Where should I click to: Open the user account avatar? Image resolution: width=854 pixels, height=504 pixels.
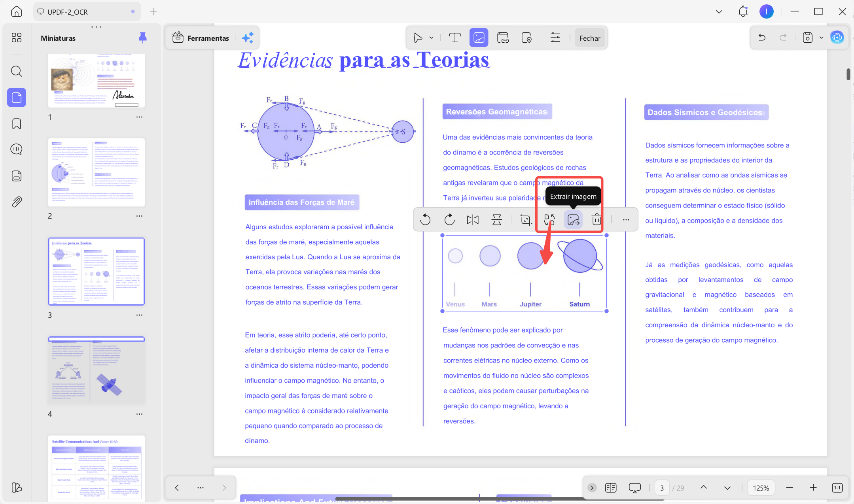(x=766, y=11)
